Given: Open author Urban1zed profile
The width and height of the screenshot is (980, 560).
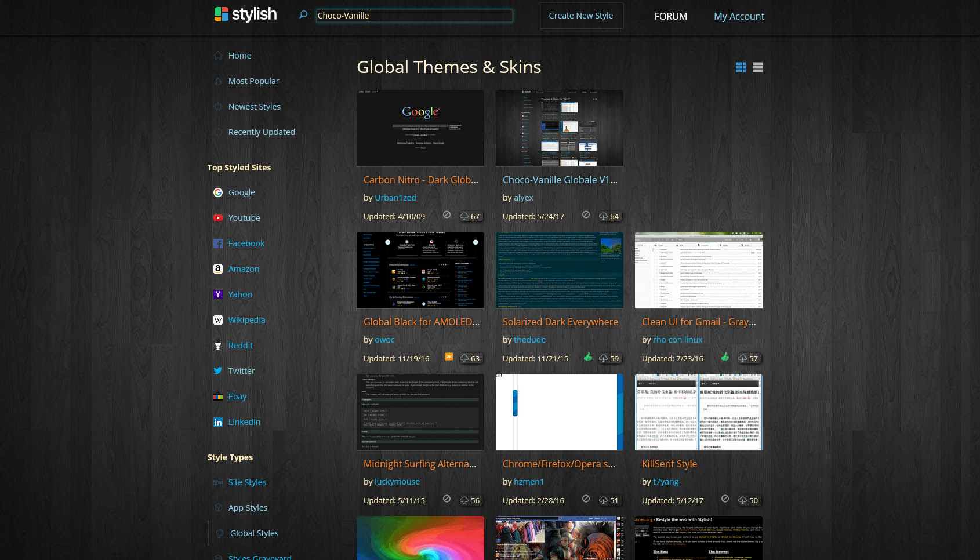Looking at the screenshot, I should [x=395, y=198].
